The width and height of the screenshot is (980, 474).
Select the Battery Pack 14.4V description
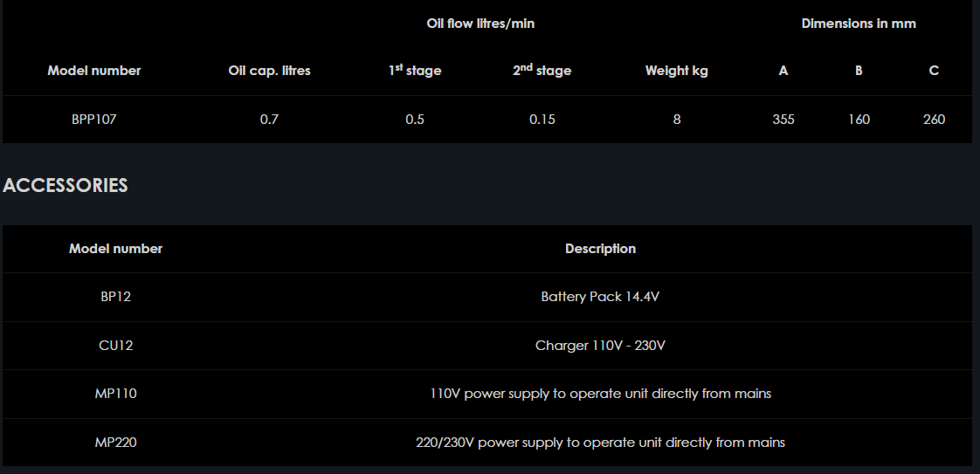(x=600, y=297)
